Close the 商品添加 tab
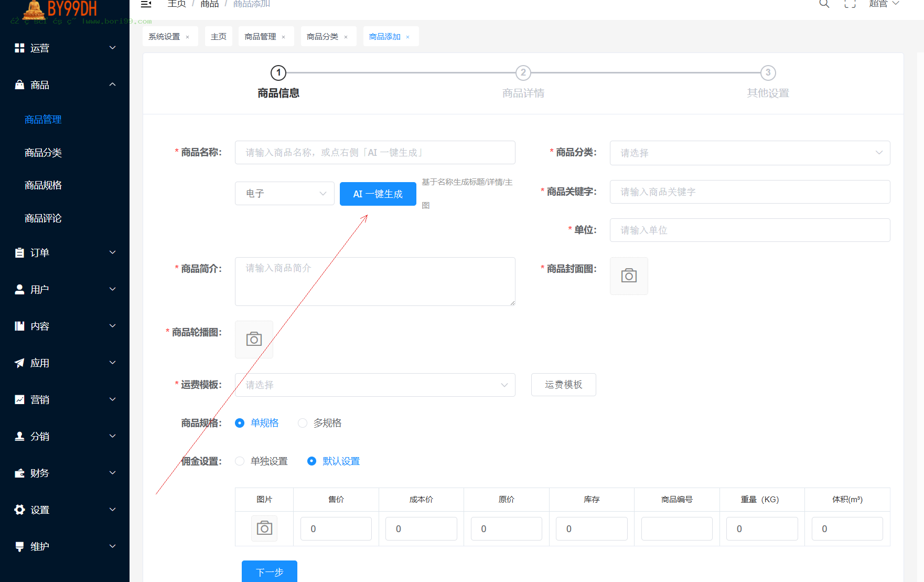Image resolution: width=924 pixels, height=582 pixels. [x=408, y=37]
